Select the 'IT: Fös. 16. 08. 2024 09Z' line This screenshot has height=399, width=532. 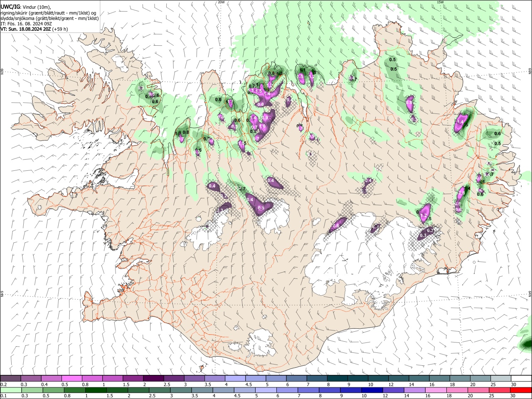pos(26,24)
